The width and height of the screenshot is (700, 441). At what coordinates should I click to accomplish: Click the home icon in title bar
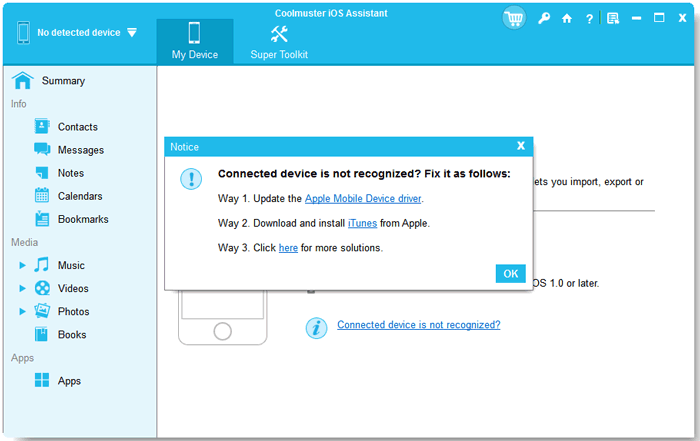[x=567, y=18]
